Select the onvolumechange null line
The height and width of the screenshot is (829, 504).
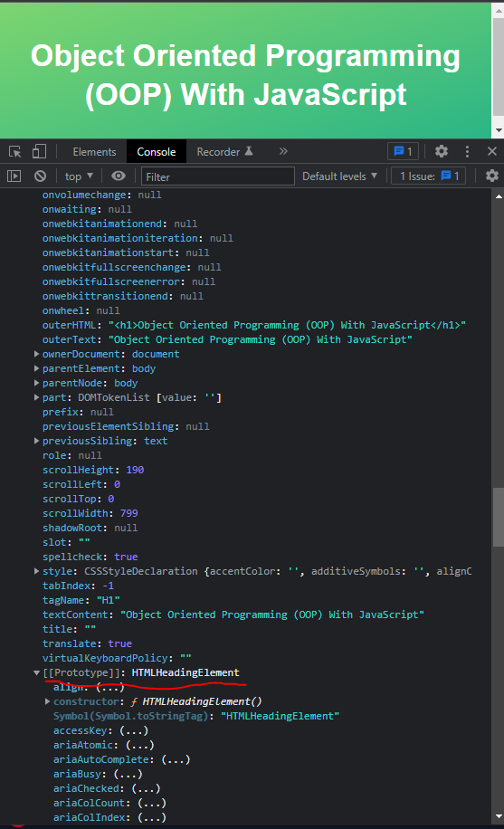102,195
